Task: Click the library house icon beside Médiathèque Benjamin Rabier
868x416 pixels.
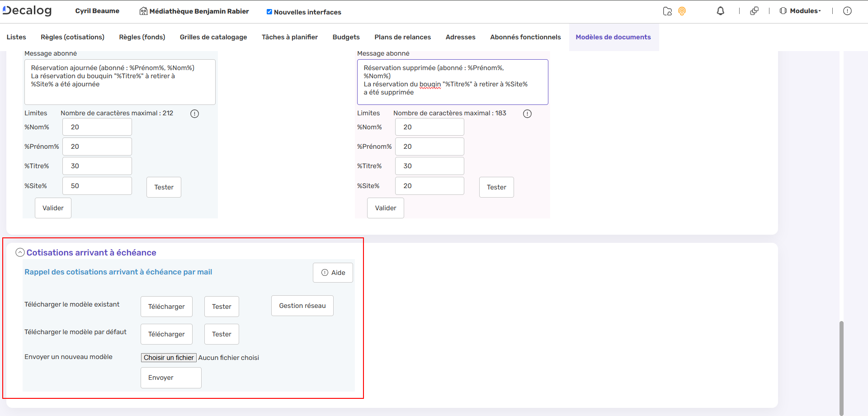Action: pyautogui.click(x=143, y=11)
